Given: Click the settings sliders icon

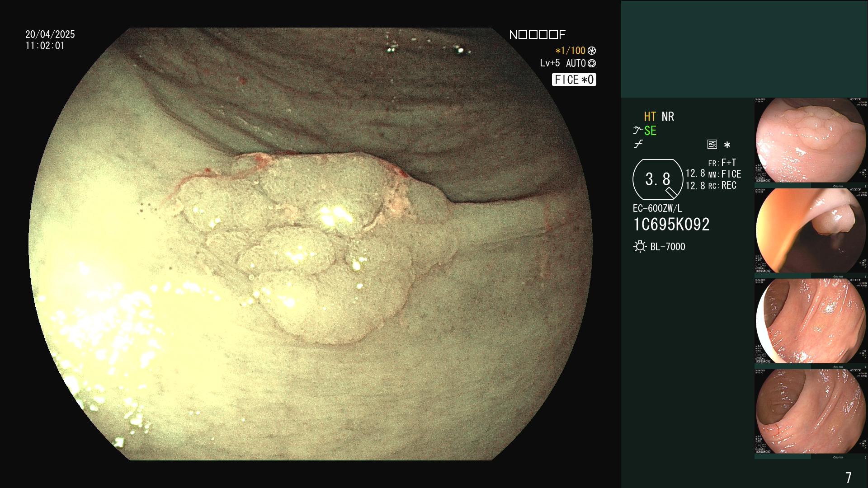Looking at the screenshot, I should point(712,145).
